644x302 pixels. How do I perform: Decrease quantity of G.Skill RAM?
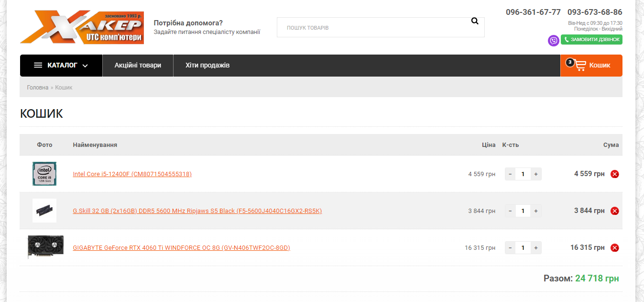click(510, 211)
